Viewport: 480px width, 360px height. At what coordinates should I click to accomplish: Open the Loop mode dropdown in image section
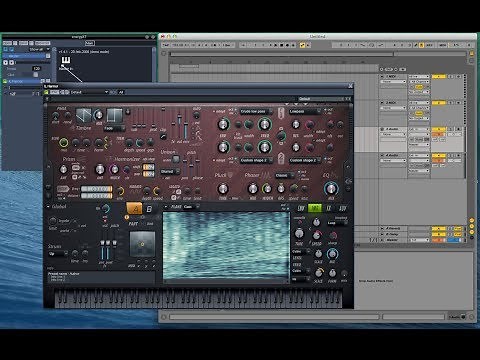[x=337, y=223]
